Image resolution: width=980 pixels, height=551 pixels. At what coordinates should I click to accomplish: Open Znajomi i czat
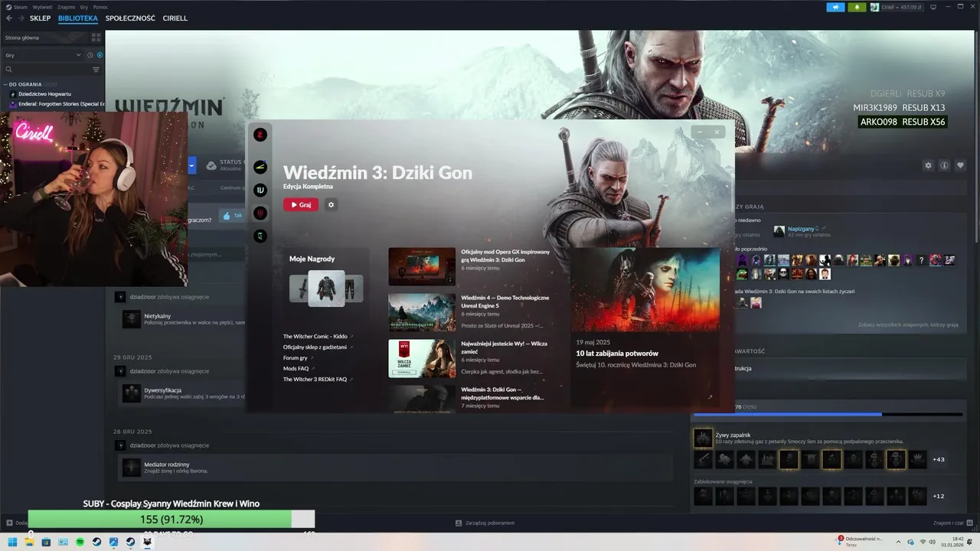click(953, 523)
